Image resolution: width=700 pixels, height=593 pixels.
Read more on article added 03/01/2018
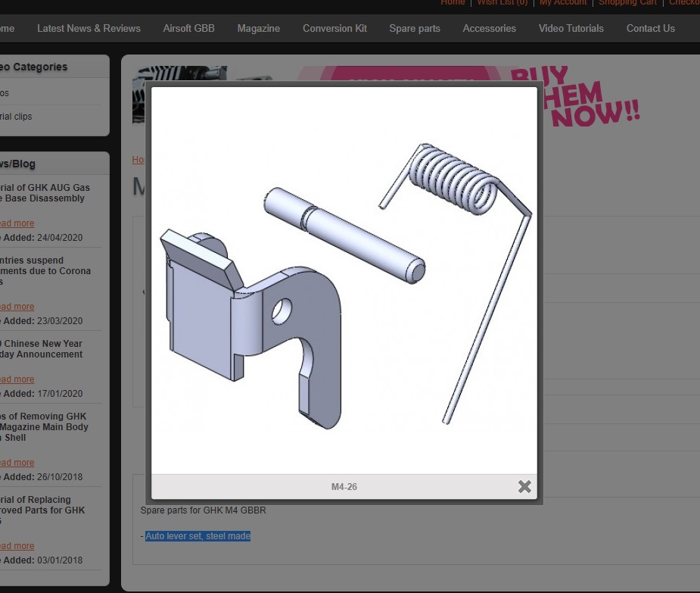pos(17,546)
